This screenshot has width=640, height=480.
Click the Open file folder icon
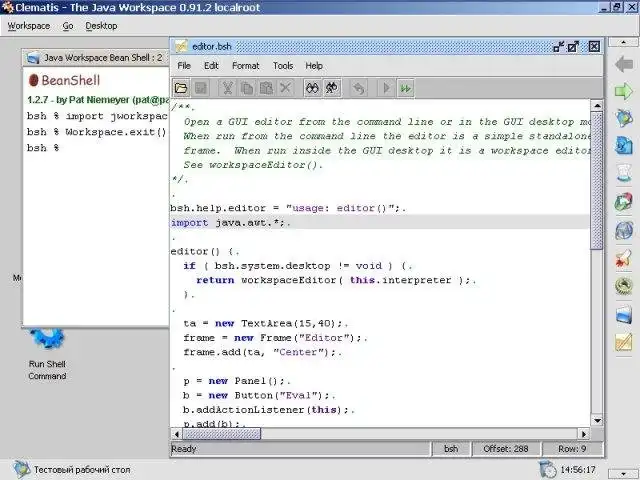(x=181, y=88)
